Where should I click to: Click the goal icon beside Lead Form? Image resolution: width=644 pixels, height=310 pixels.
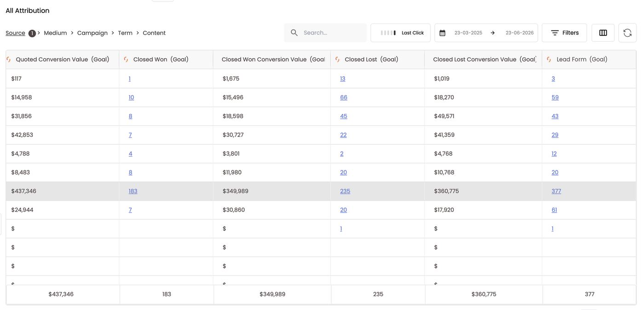[x=549, y=60]
